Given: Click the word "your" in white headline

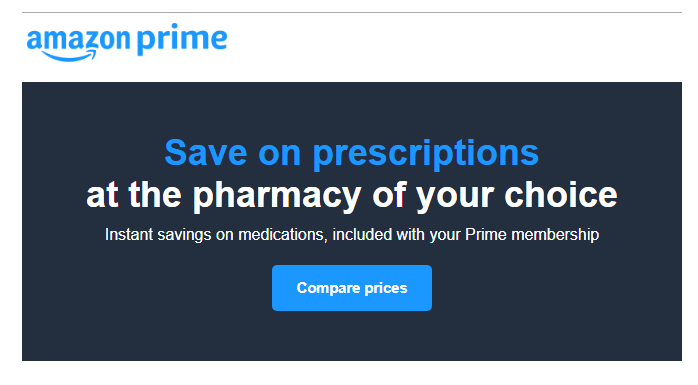Looking at the screenshot, I should tap(455, 196).
